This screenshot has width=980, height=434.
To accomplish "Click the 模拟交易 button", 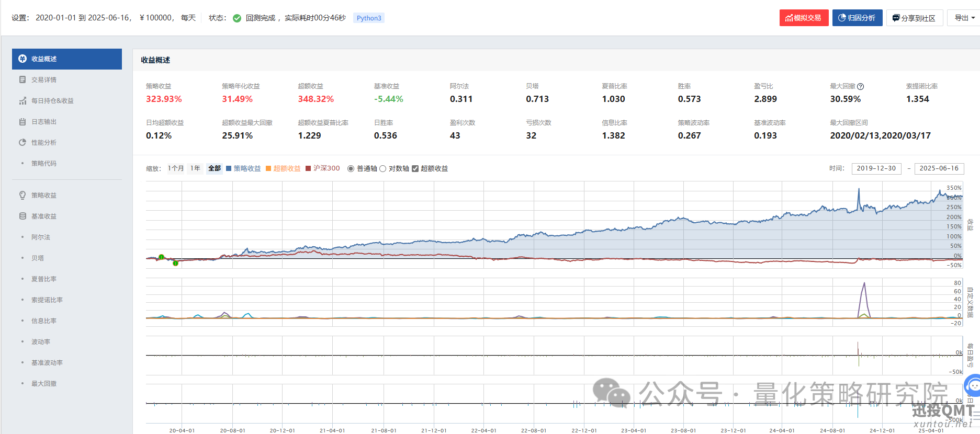I will [804, 18].
